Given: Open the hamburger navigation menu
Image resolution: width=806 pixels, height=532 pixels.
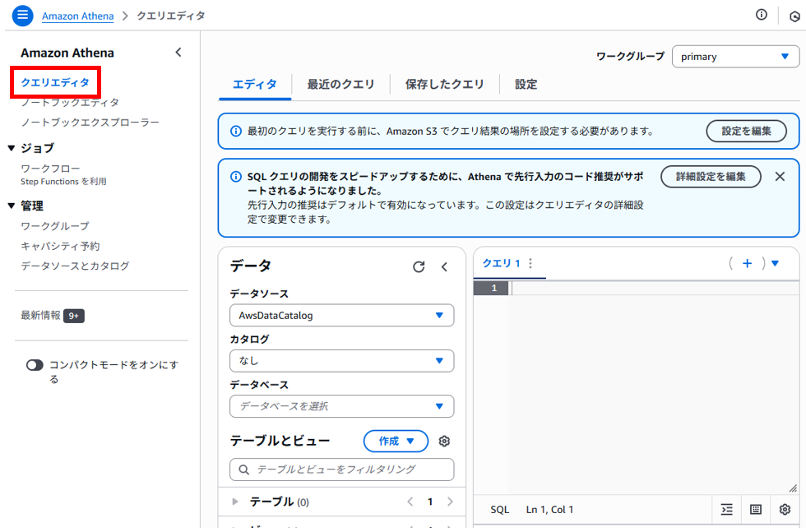Looking at the screenshot, I should (23, 16).
